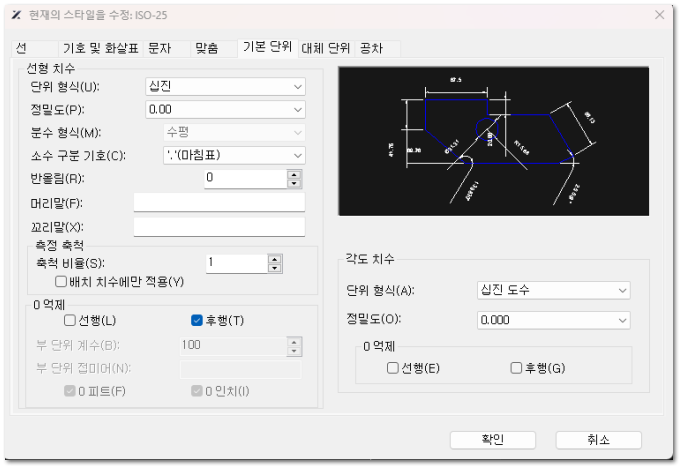Image resolution: width=682 pixels, height=469 pixels.
Task: Click the 머리말(F) prefix text field
Action: click(x=219, y=203)
